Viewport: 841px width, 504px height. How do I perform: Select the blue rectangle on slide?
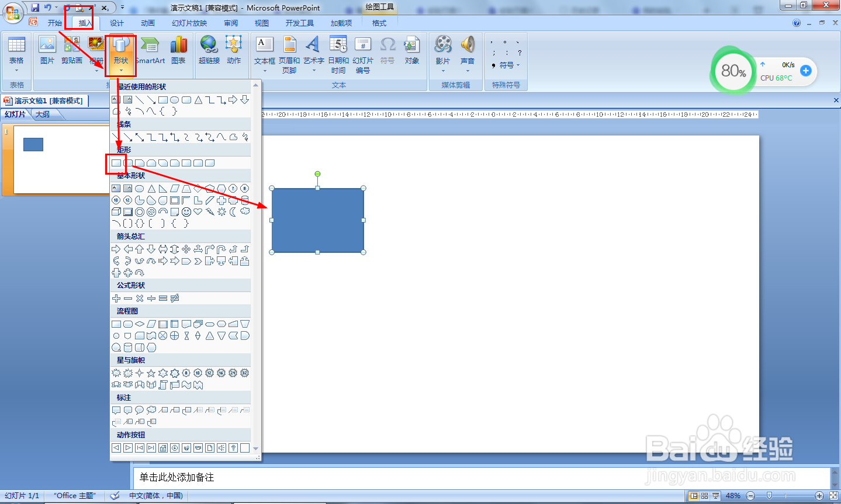coord(318,220)
